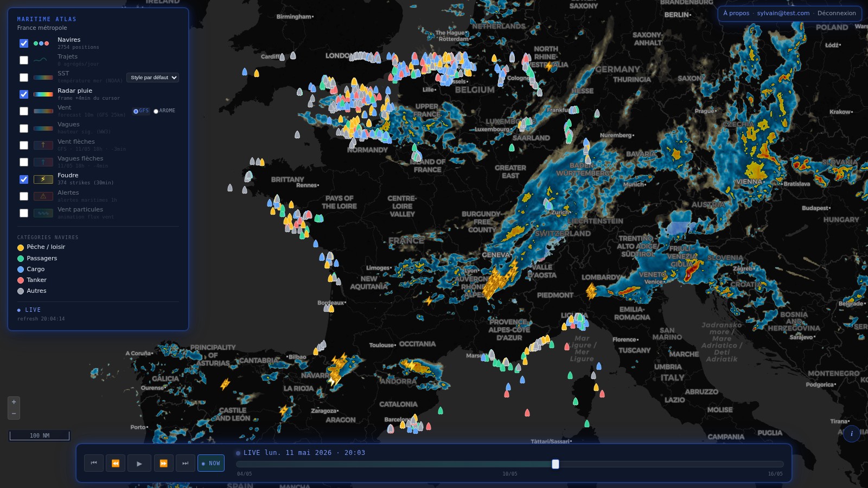
Task: Enable the Vagues layer checkbox
Action: click(x=24, y=129)
